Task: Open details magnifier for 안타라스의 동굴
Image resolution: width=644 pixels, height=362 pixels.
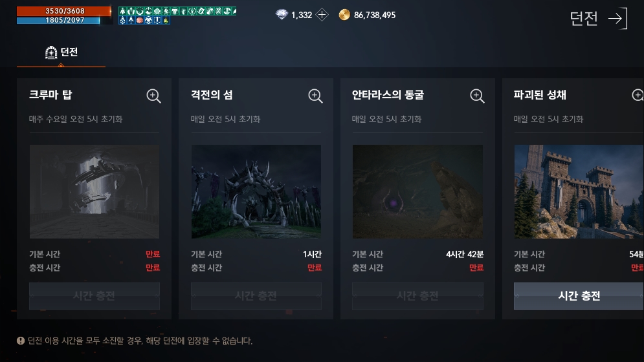Action: (x=477, y=96)
